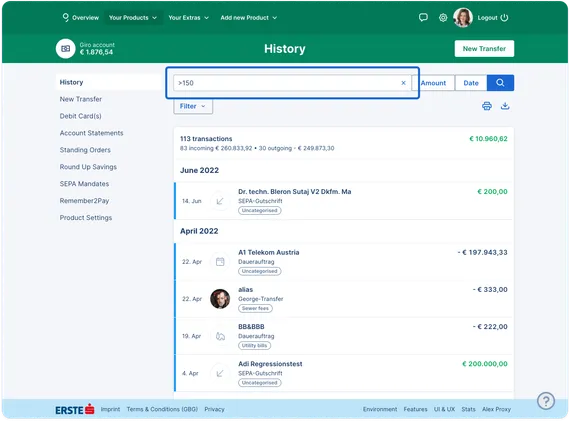Open the Your Products dropdown menu
The height and width of the screenshot is (421, 570).
(x=133, y=17)
